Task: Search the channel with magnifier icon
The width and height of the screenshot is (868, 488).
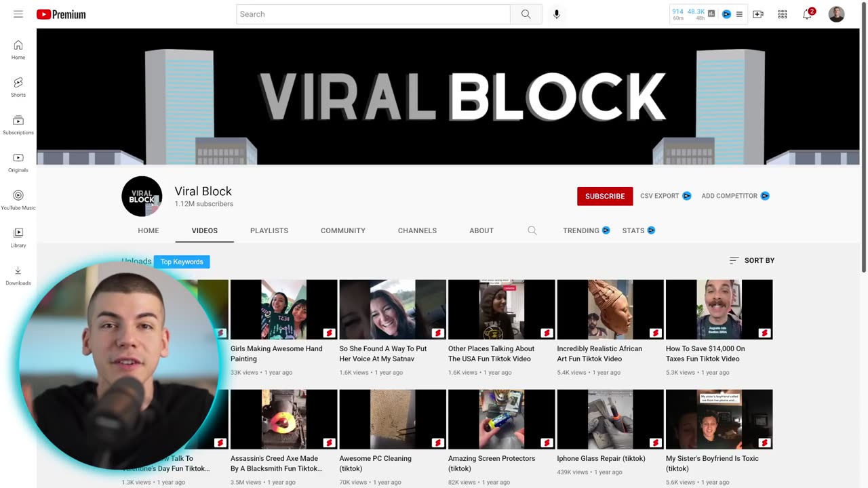Action: [532, 230]
